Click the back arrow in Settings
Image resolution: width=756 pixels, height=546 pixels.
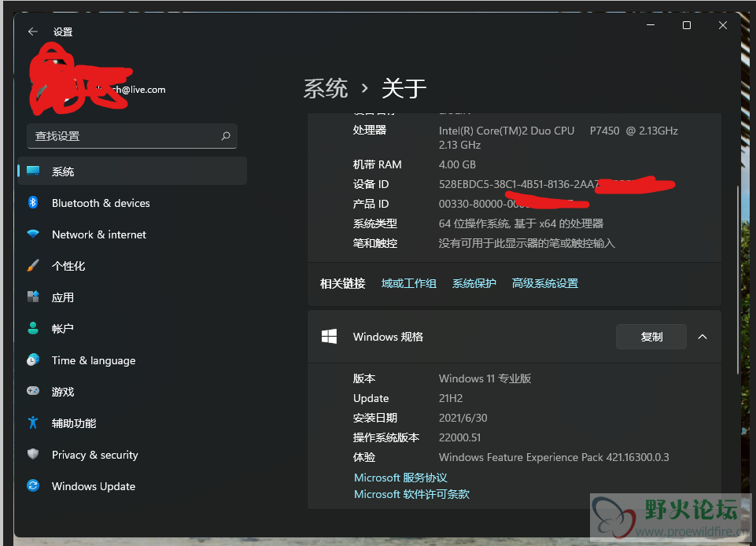tap(33, 31)
